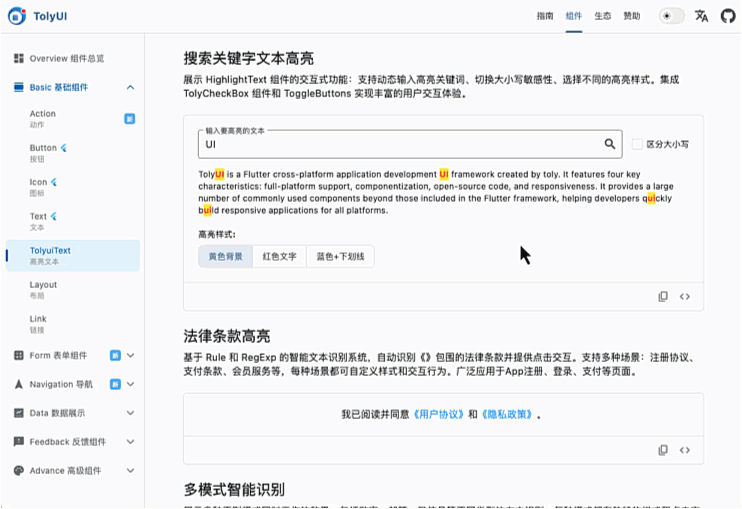Open the Action 动作 sidebar item

pyautogui.click(x=73, y=119)
